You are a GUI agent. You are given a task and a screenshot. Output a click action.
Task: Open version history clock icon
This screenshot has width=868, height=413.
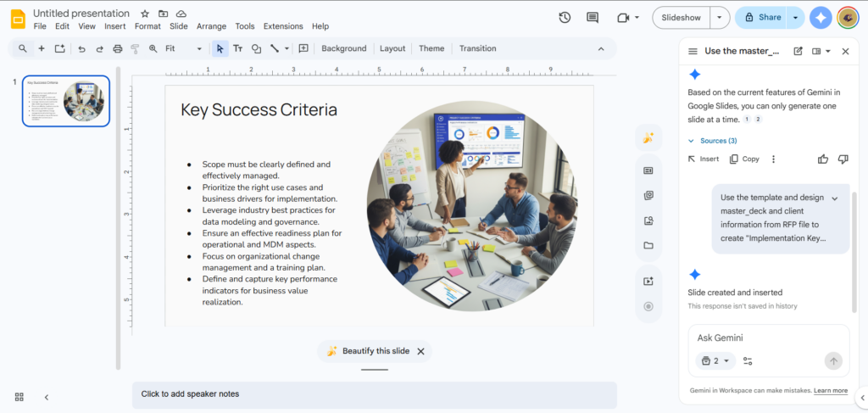(x=565, y=18)
